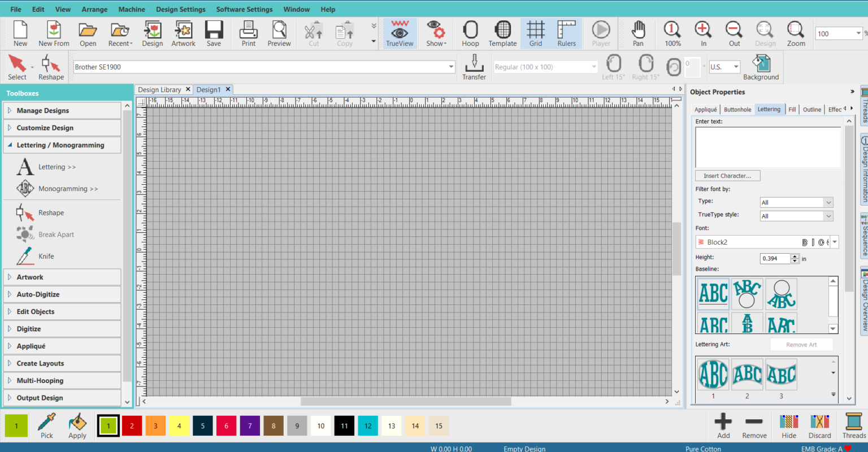The width and height of the screenshot is (868, 452).
Task: Toggle the Rulers display
Action: click(x=566, y=33)
